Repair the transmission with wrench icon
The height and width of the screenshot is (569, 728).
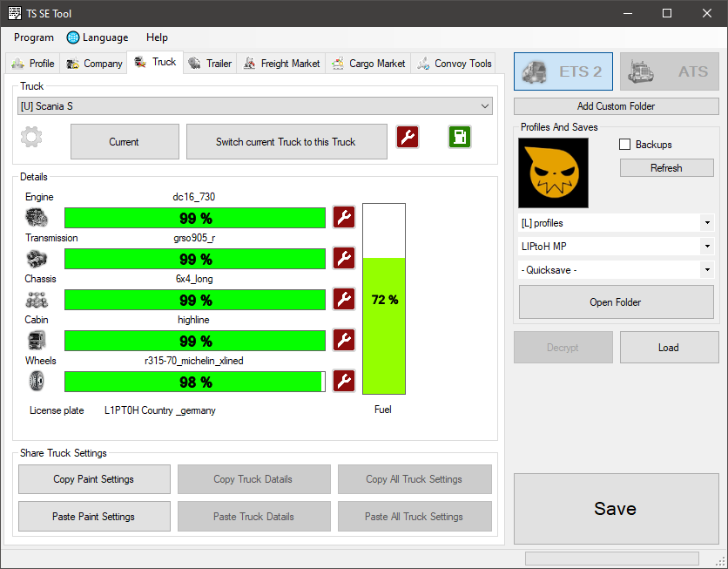click(x=344, y=259)
